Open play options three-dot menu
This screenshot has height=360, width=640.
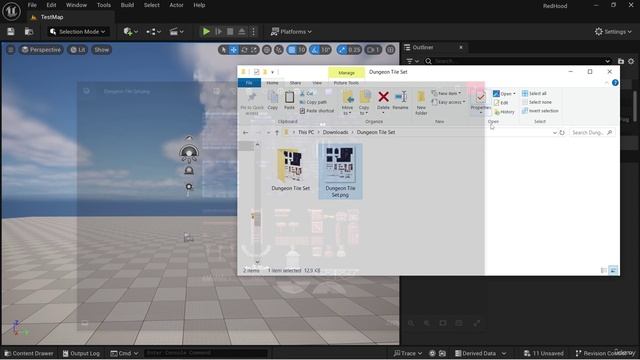253,31
